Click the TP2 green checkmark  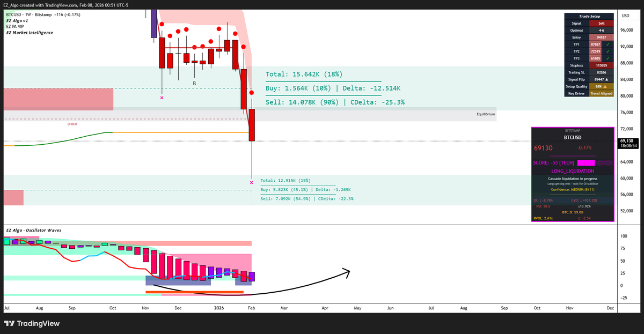coord(608,51)
